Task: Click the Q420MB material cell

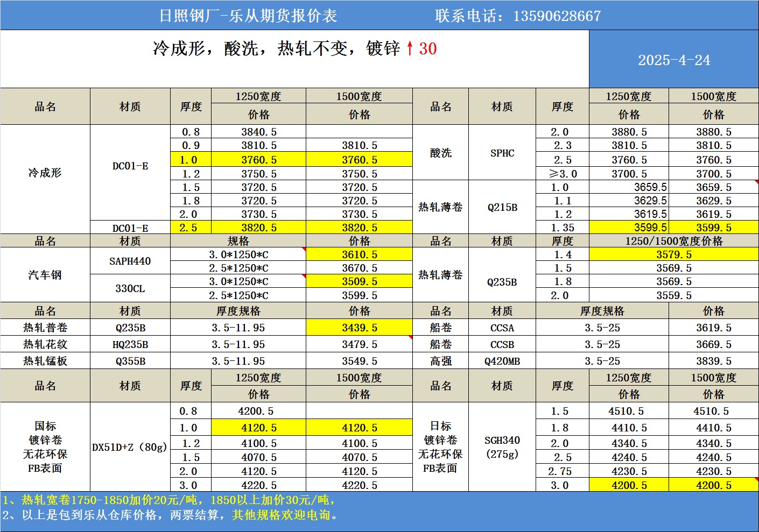Action: [x=502, y=361]
